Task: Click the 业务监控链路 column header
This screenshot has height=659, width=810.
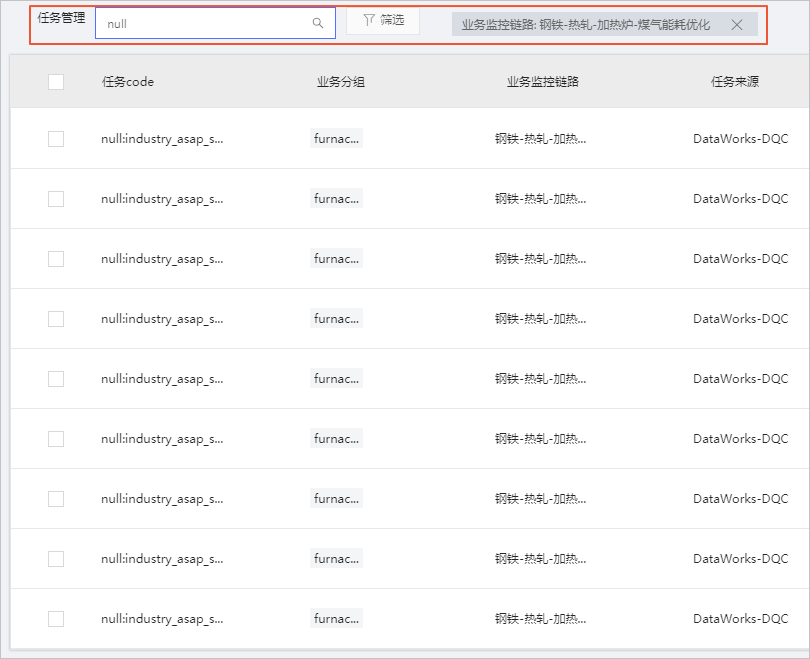Action: [x=543, y=82]
